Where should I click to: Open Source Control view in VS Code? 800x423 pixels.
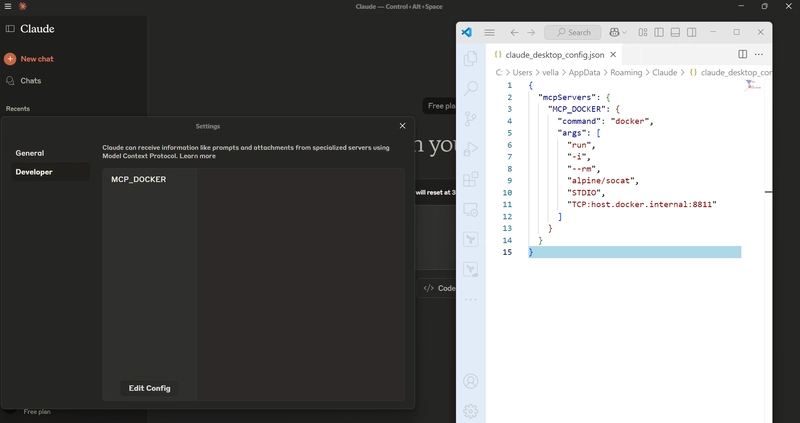(470, 119)
